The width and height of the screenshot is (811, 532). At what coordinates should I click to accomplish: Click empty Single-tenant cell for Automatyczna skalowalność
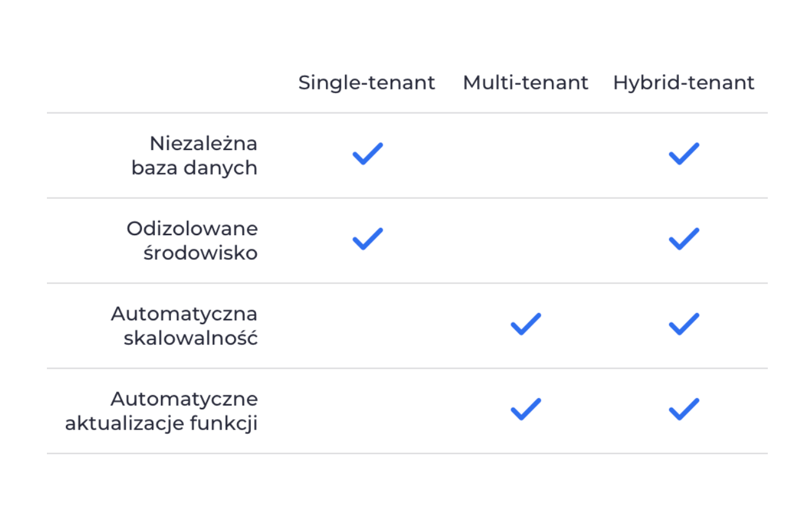tap(367, 326)
